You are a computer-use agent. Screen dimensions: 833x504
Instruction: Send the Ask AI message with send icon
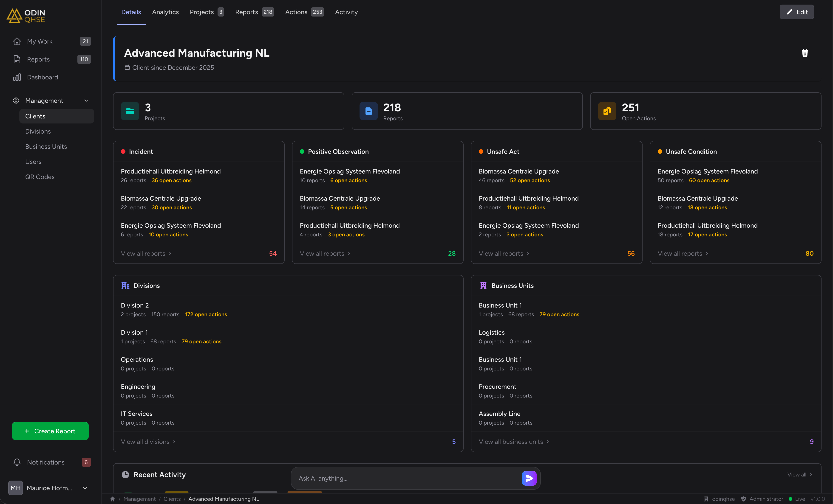coord(529,478)
